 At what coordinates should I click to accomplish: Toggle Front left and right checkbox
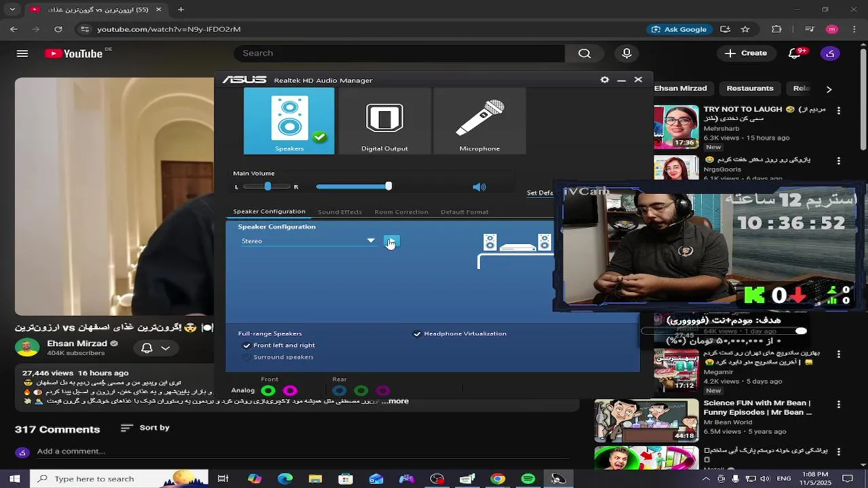247,346
